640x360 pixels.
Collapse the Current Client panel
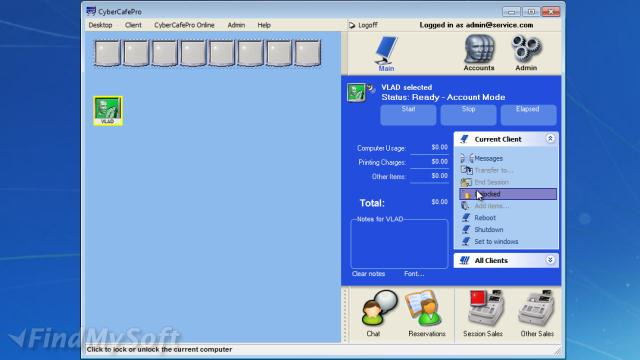click(x=550, y=139)
